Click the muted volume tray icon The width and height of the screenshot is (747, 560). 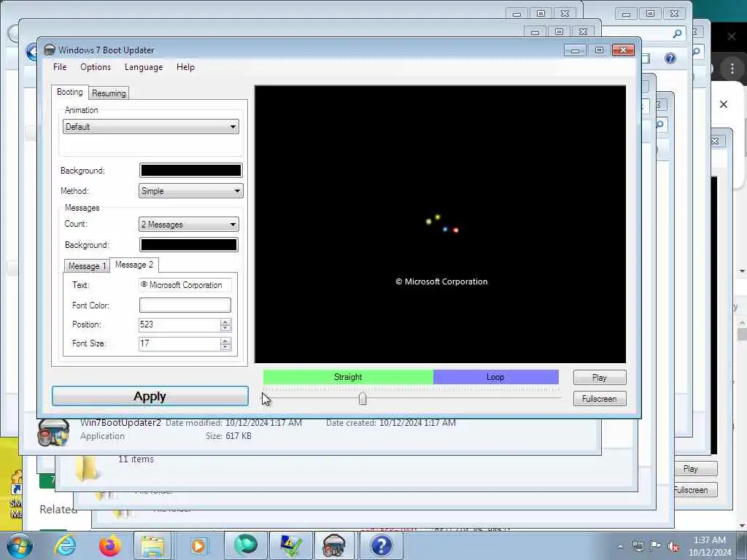[x=673, y=546]
